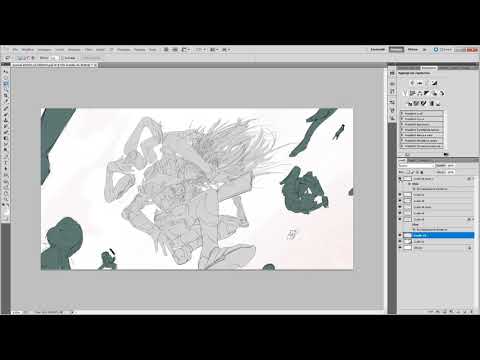The image size is (480, 360).
Task: Open the Screen Mode dropdown
Action: [226, 49]
